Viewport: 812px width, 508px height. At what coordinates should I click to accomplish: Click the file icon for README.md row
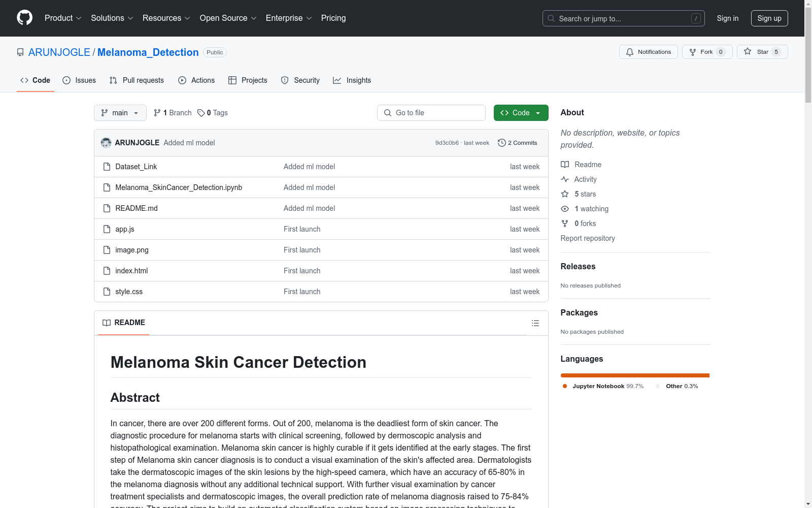(x=107, y=208)
